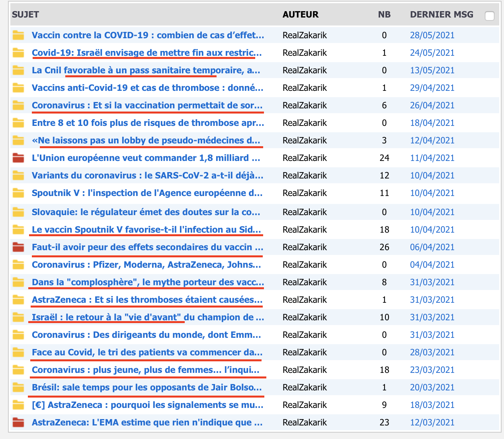The width and height of the screenshot is (504, 439).
Task: Open 'Dans la complosphère' topic
Action: (x=147, y=282)
